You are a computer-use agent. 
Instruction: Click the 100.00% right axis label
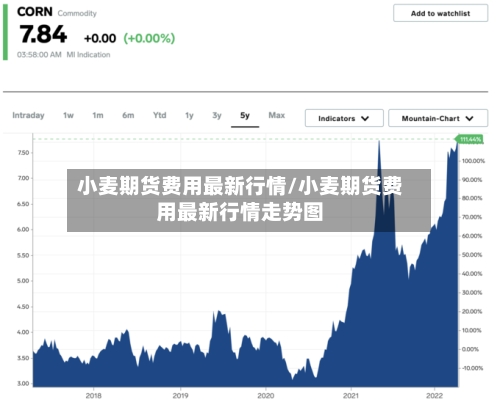473,161
